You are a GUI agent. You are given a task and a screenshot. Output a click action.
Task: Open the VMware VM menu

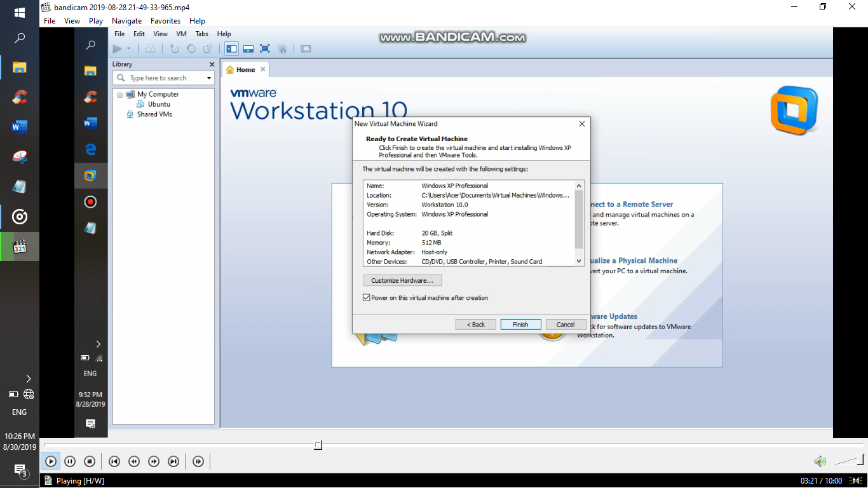click(x=181, y=34)
